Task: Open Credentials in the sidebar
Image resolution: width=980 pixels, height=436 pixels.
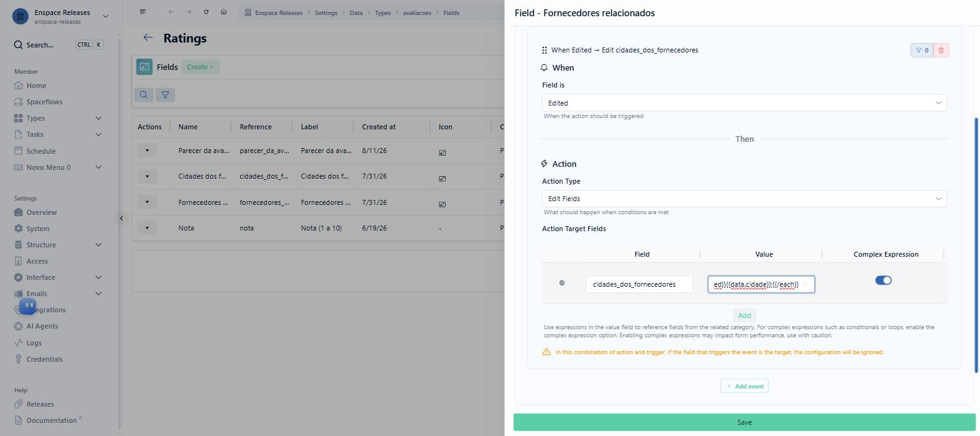Action: pos(44,359)
